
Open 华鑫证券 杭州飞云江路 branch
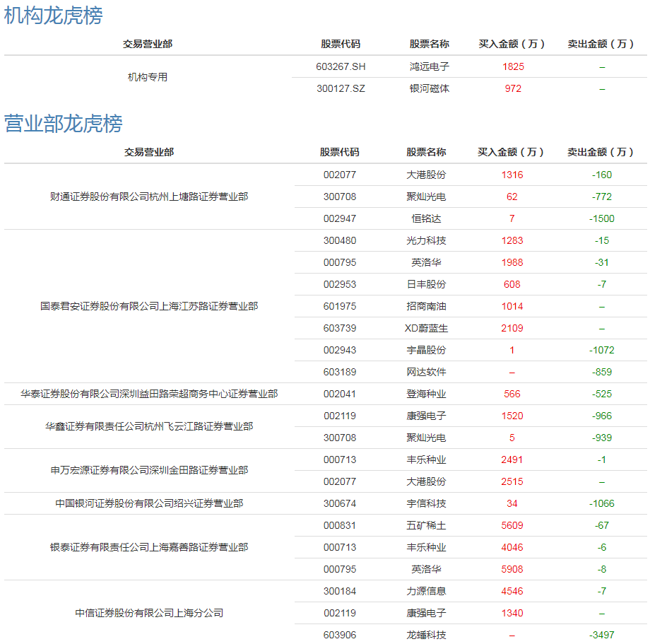[x=148, y=426]
